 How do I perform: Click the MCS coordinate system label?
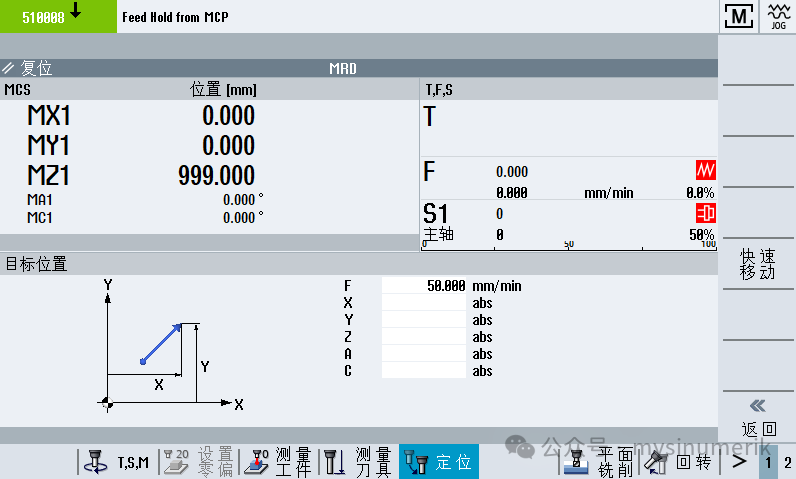coord(17,90)
